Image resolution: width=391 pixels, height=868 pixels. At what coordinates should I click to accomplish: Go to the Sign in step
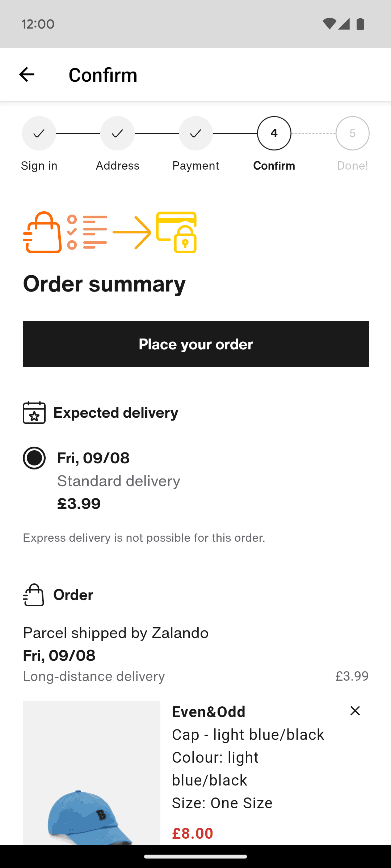[39, 133]
